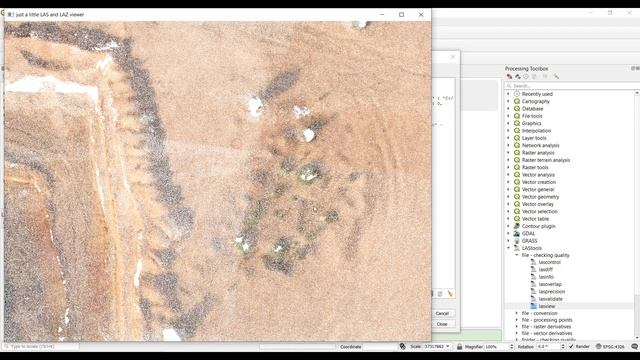The height and width of the screenshot is (360, 640).
Task: Select the lasvalidate tool
Action: coord(551,299)
